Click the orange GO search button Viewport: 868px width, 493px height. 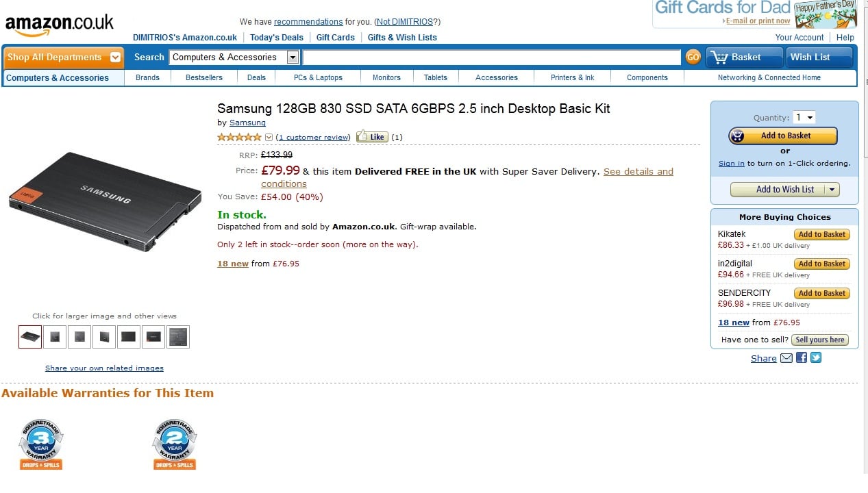click(x=693, y=58)
